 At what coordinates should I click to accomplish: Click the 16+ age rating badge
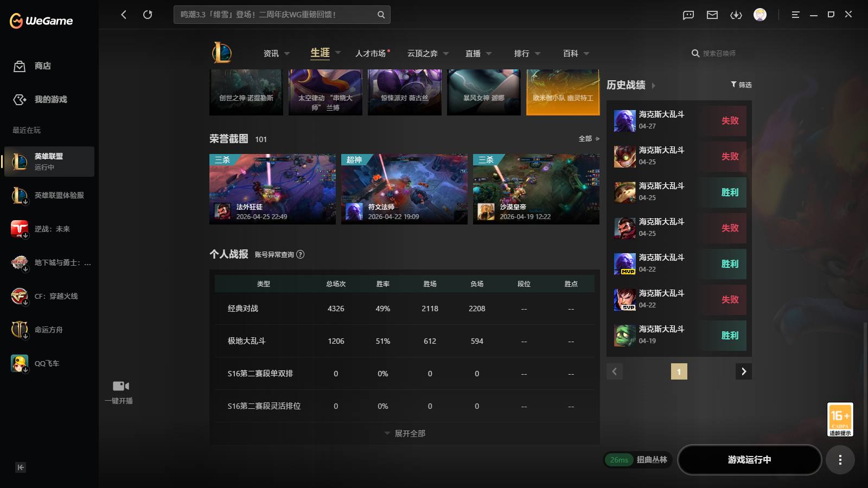click(840, 419)
